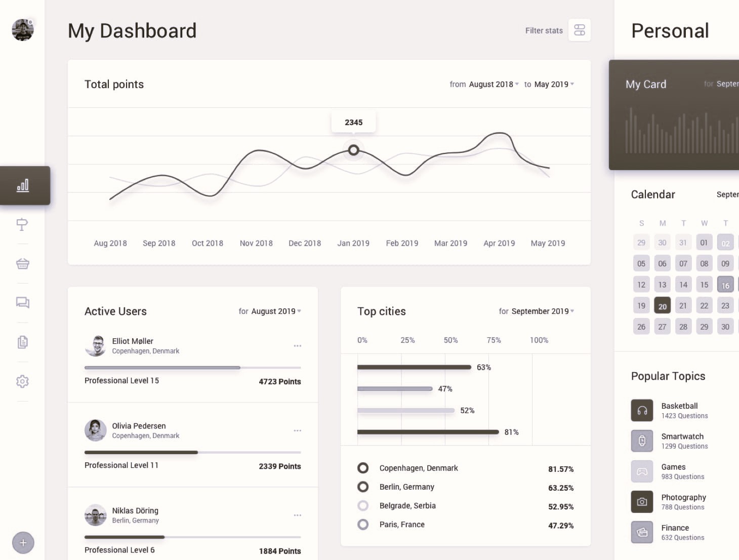
Task: Expand the to May 2019 dropdown
Action: [x=554, y=84]
